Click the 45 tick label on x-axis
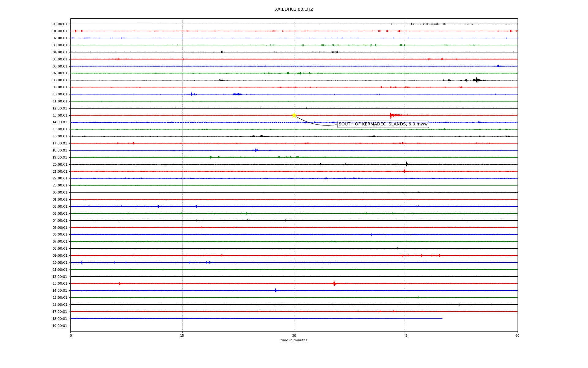The image size is (588, 368). (406, 335)
